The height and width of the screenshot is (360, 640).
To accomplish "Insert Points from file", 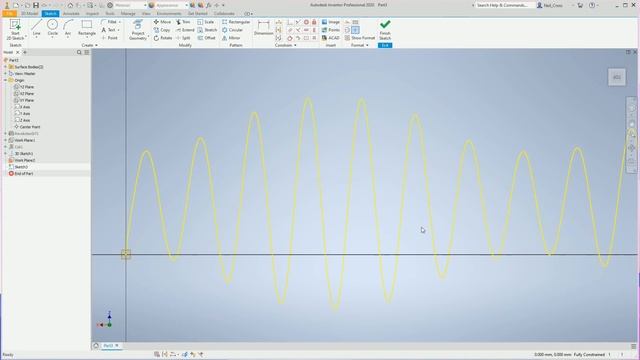I will point(331,30).
